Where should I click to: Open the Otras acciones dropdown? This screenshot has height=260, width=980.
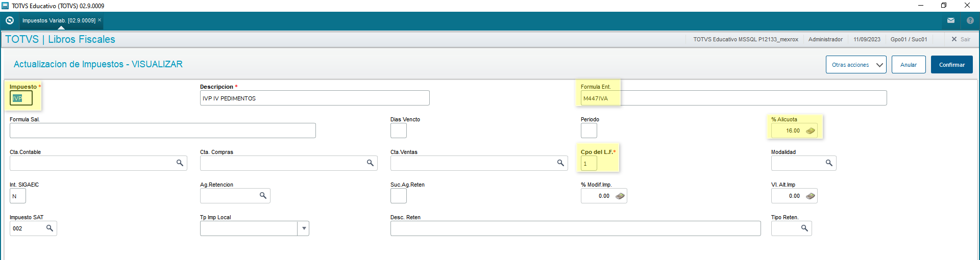click(x=856, y=65)
